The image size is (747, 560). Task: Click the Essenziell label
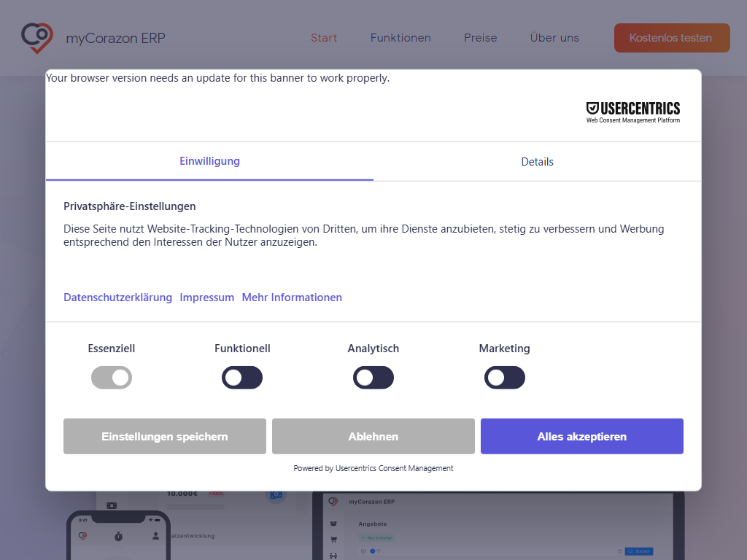(112, 349)
